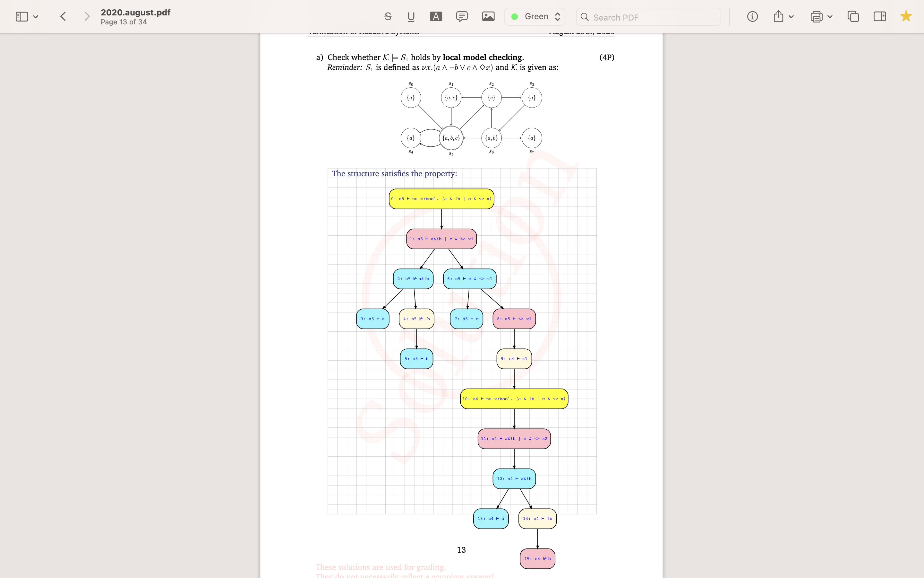
Task: Click node 6: s5 c & <> x1
Action: (470, 279)
